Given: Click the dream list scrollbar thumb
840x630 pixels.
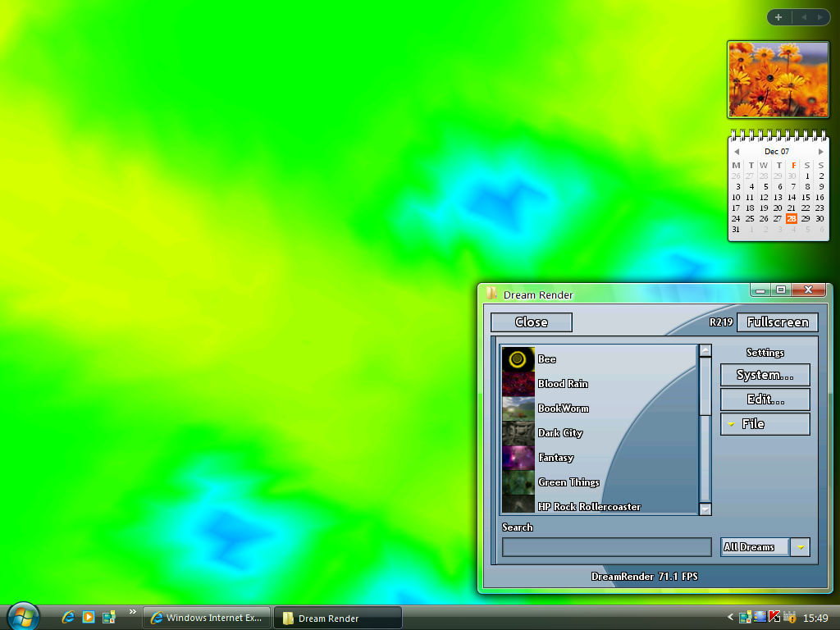Looking at the screenshot, I should coord(705,386).
